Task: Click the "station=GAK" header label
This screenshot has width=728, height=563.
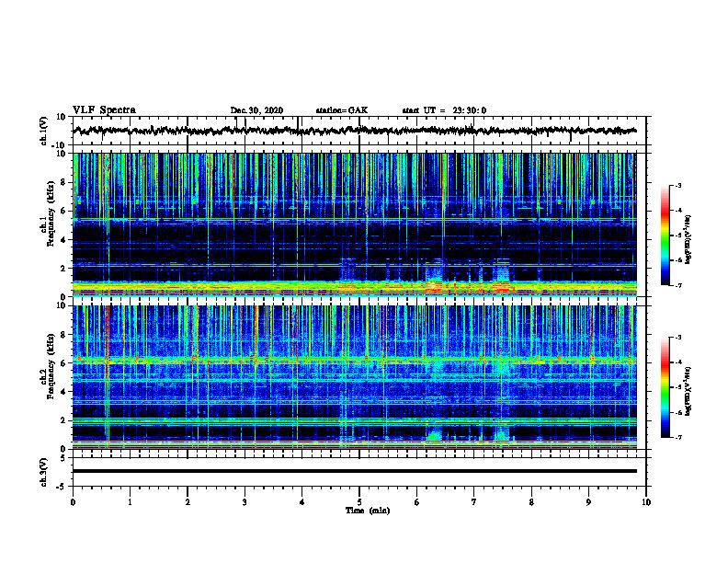Action: [x=342, y=110]
